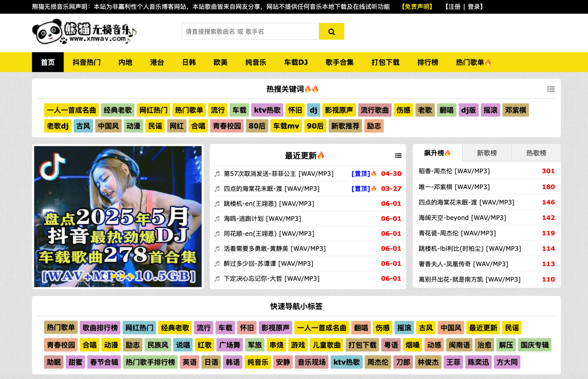Click the 方大同 quick navigation tag
The width and height of the screenshot is (588, 379).
tap(507, 362)
